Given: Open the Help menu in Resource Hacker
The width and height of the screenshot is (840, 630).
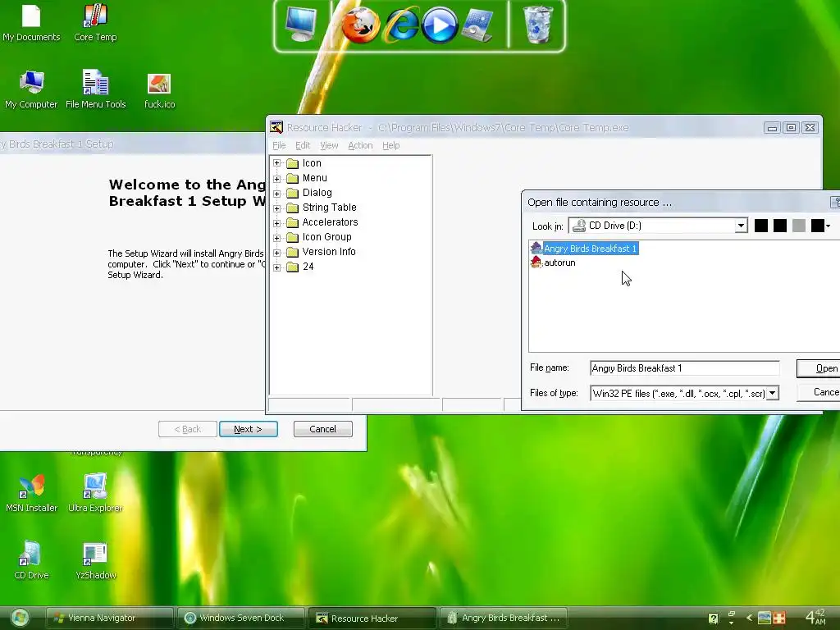Looking at the screenshot, I should (x=391, y=145).
